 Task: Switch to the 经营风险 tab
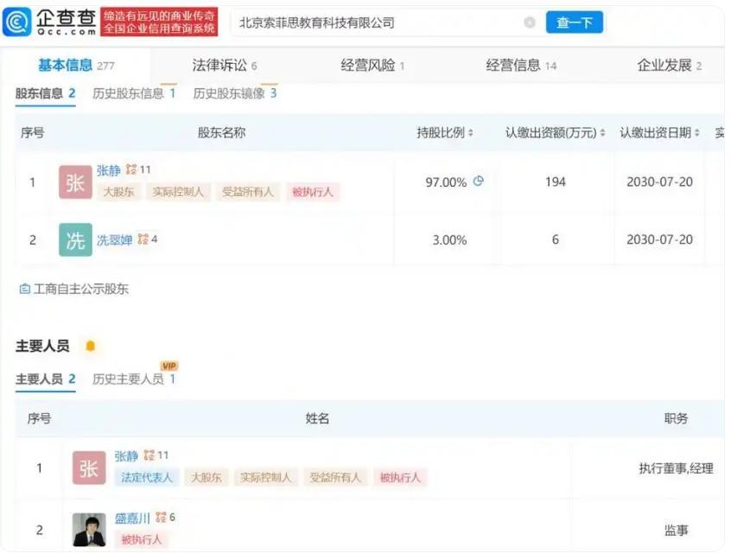372,66
